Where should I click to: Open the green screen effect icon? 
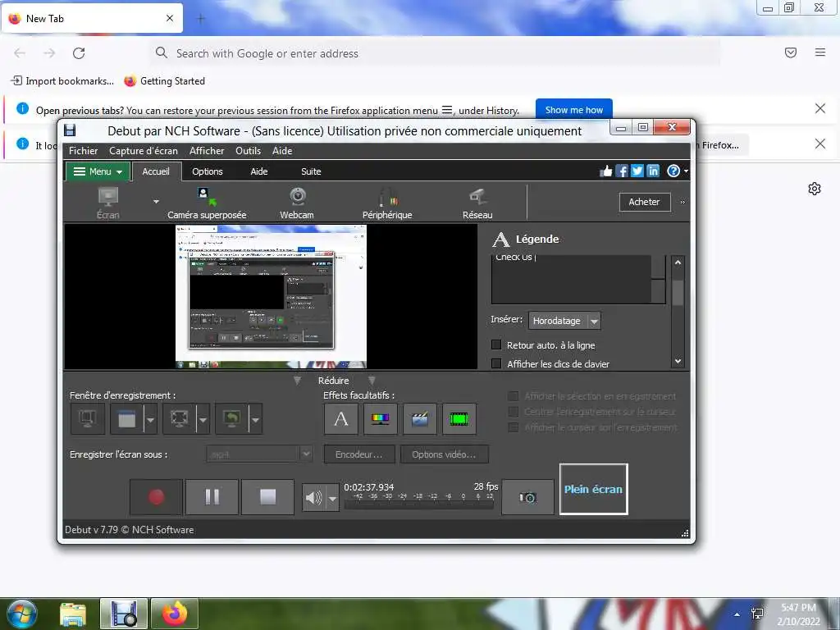(x=459, y=418)
